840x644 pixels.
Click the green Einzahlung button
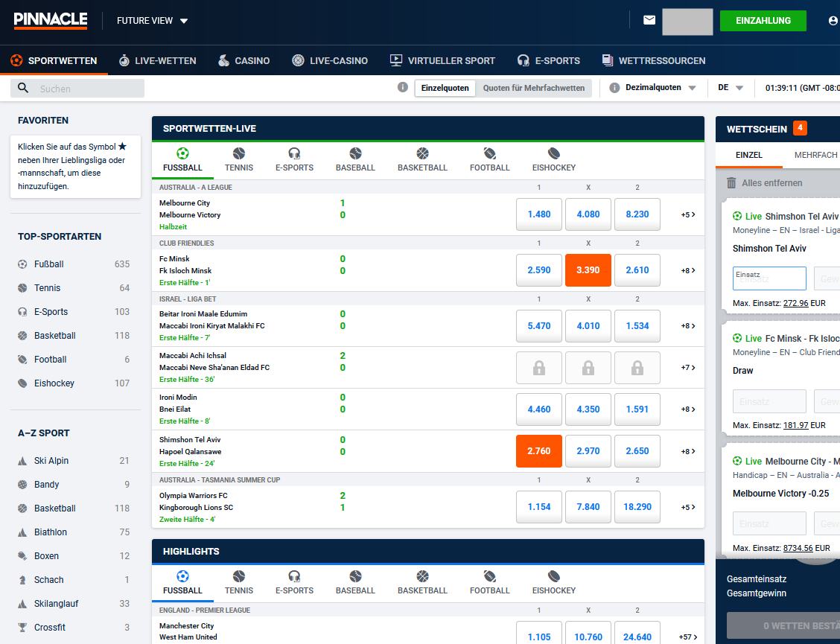coord(763,20)
